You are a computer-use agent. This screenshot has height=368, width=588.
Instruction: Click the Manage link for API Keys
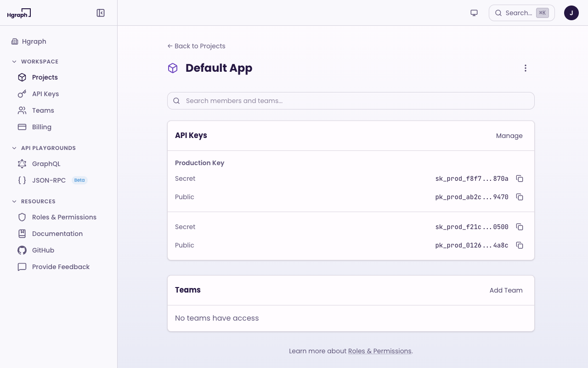tap(509, 136)
